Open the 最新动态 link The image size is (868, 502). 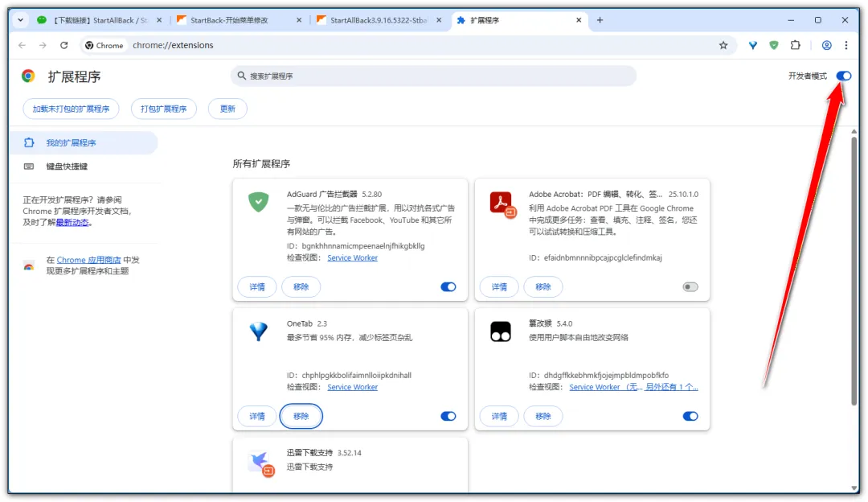pos(72,223)
